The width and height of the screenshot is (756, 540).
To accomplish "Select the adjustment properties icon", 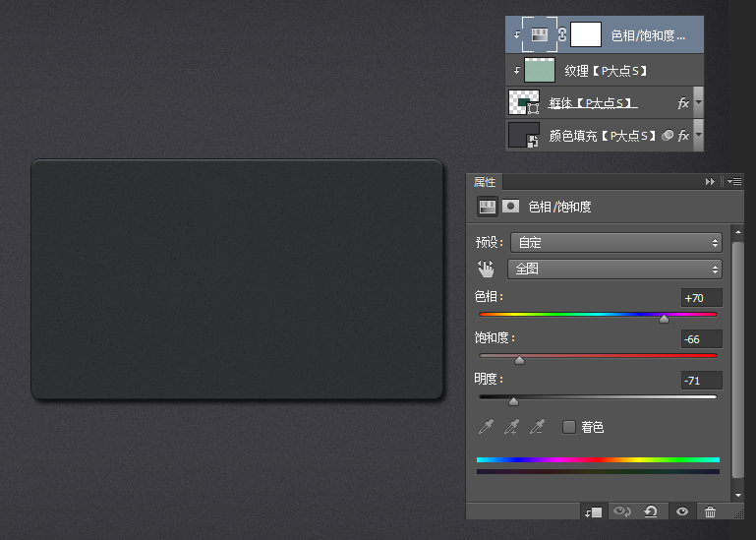I will pyautogui.click(x=487, y=207).
